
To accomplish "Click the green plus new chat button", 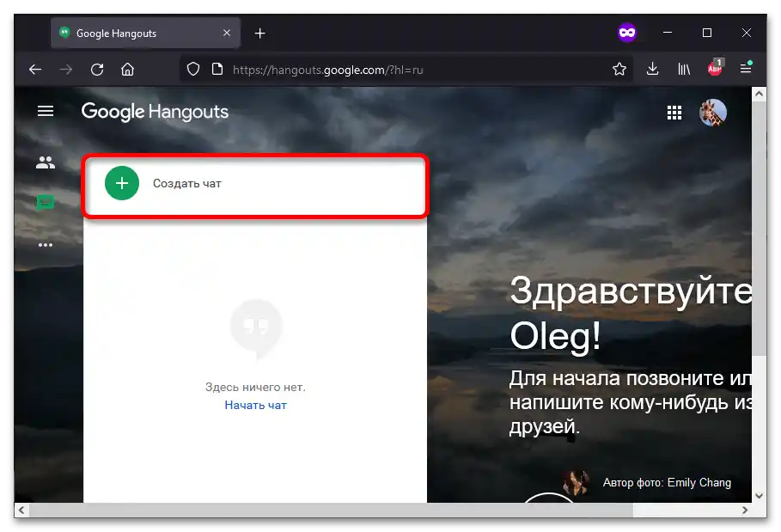I will tap(122, 183).
